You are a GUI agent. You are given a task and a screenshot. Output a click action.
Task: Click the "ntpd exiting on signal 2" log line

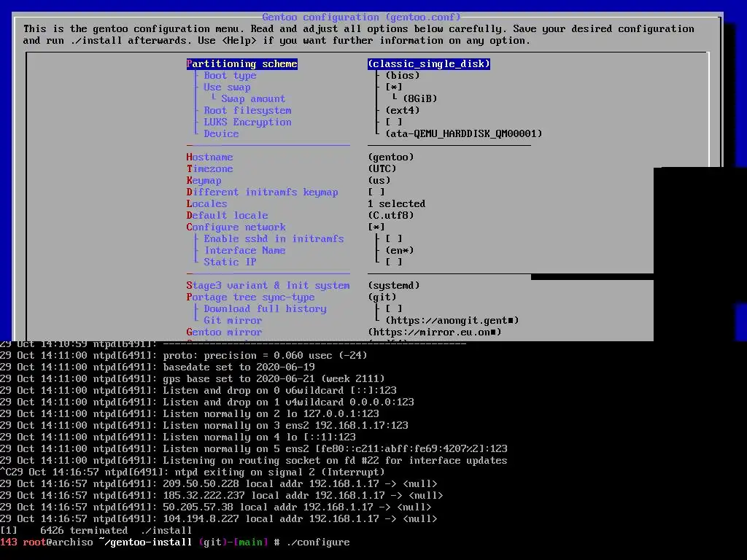click(193, 472)
